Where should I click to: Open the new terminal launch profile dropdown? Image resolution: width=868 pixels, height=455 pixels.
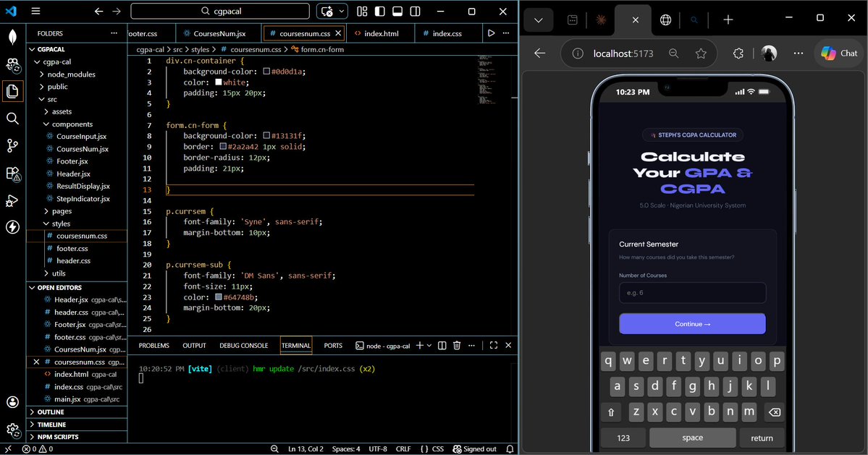tap(429, 346)
